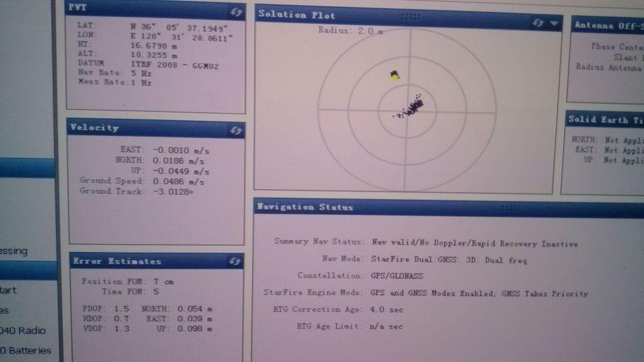The height and width of the screenshot is (362, 644).
Task: Select the Error Estimates panel header
Action: tap(145, 261)
